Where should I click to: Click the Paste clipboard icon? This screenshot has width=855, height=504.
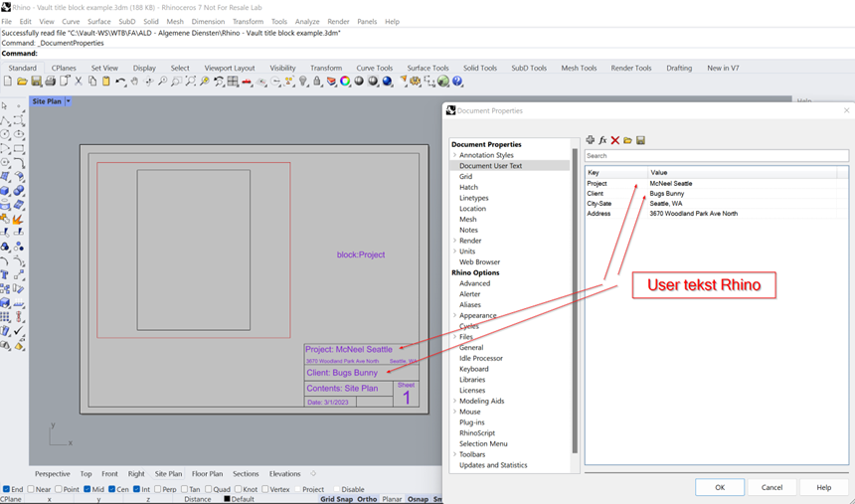(x=106, y=82)
